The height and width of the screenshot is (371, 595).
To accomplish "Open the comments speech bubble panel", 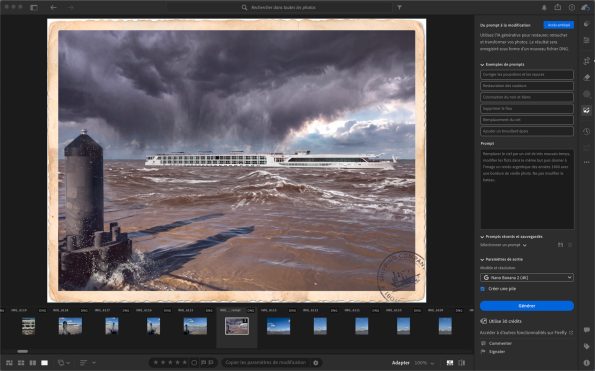I will tap(587, 330).
